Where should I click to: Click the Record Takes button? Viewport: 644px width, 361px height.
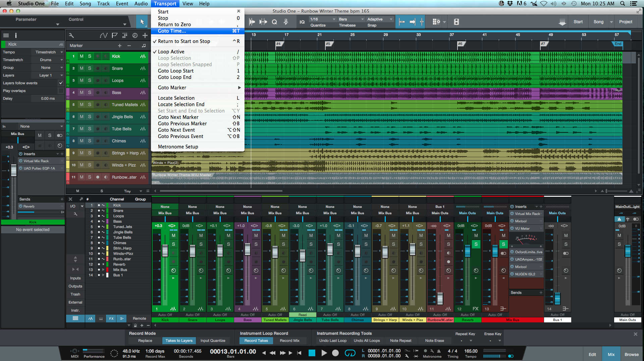256,341
